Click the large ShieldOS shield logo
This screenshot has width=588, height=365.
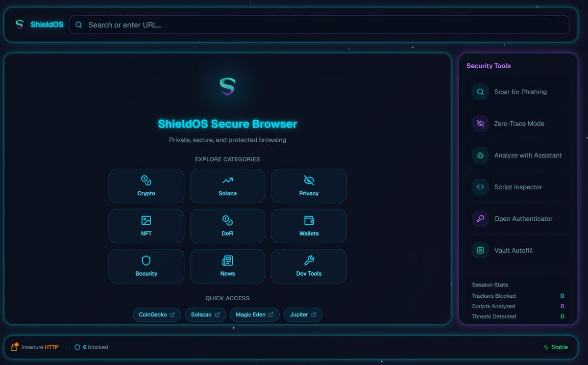coord(227,87)
